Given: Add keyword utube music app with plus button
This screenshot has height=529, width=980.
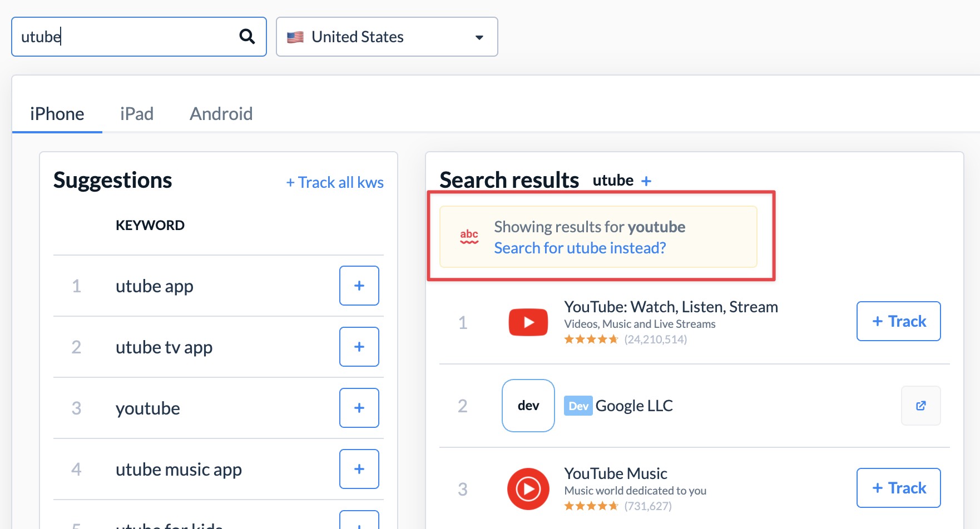Looking at the screenshot, I should click(x=359, y=469).
